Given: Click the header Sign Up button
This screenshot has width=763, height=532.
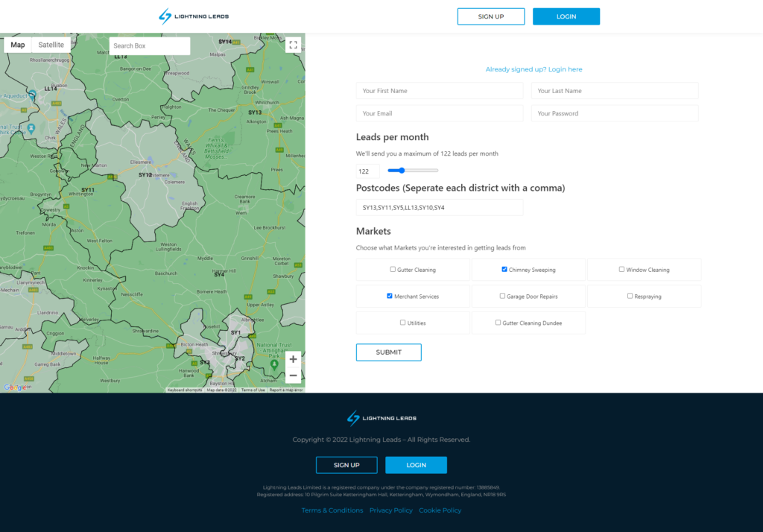Looking at the screenshot, I should pyautogui.click(x=491, y=16).
